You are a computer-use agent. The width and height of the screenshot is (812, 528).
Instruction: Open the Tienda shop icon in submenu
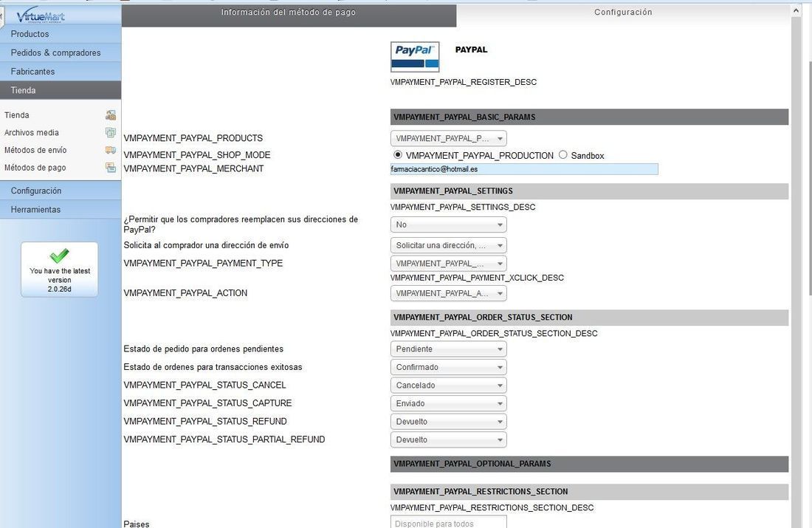coord(110,115)
